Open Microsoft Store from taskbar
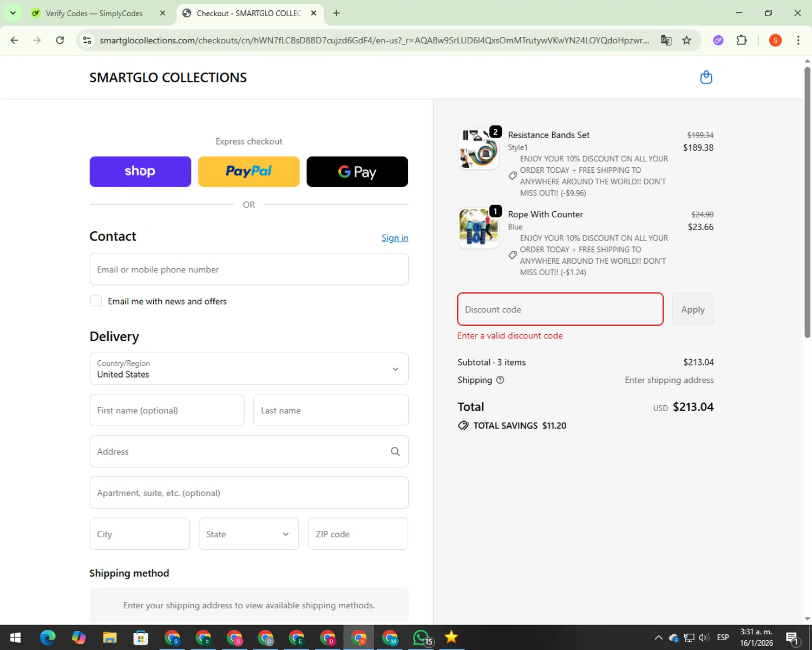This screenshot has height=650, width=812. (141, 638)
